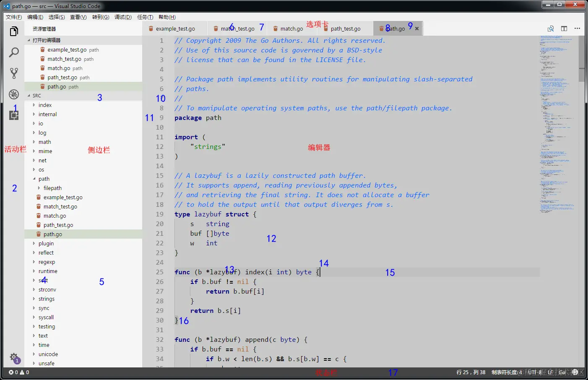Open the Extensions view icon
Image resolution: width=588 pixels, height=380 pixels.
(x=14, y=115)
